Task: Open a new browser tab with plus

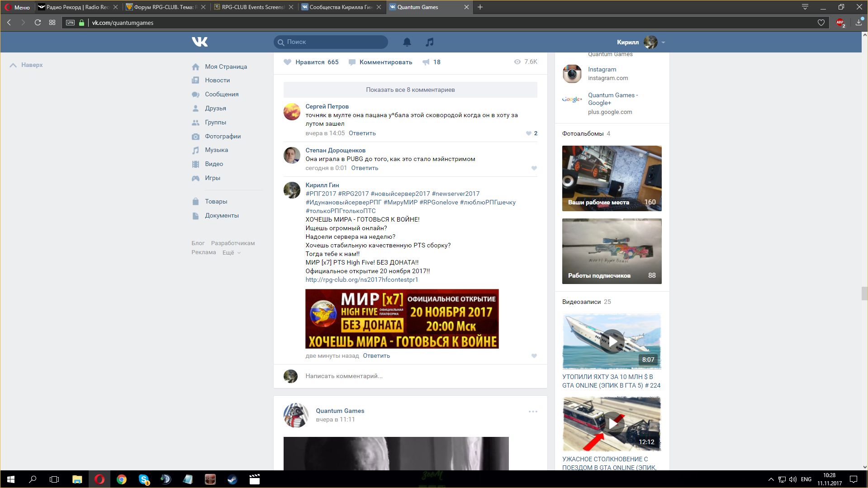Action: pyautogui.click(x=480, y=7)
